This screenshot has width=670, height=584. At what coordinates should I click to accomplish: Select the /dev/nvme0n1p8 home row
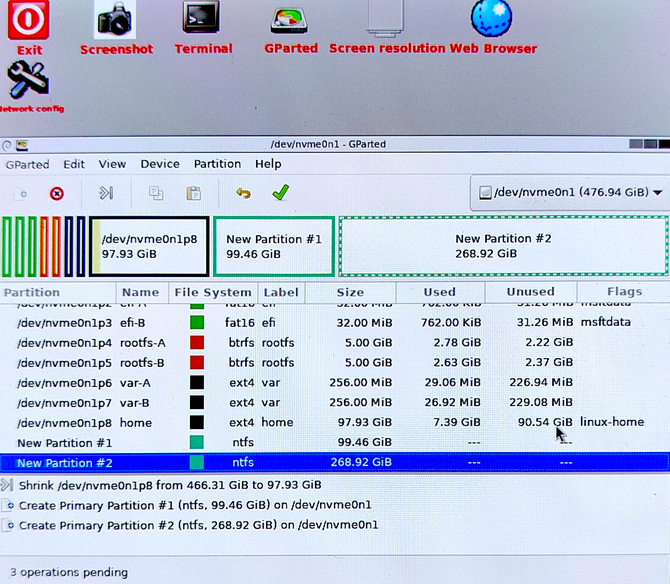335,423
